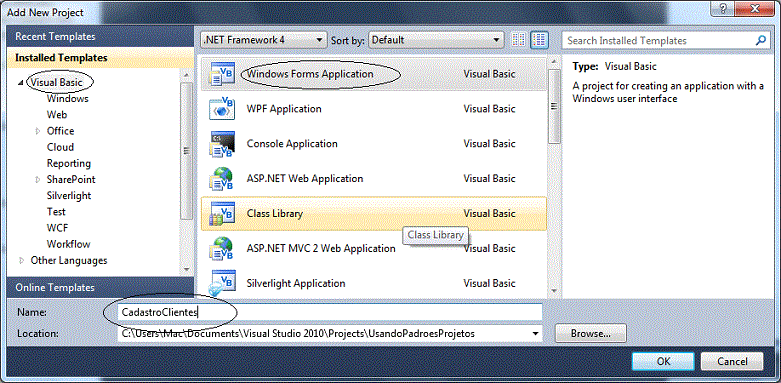The height and width of the screenshot is (383, 781).
Task: Click the category tree scroll down arrow
Action: click(185, 269)
